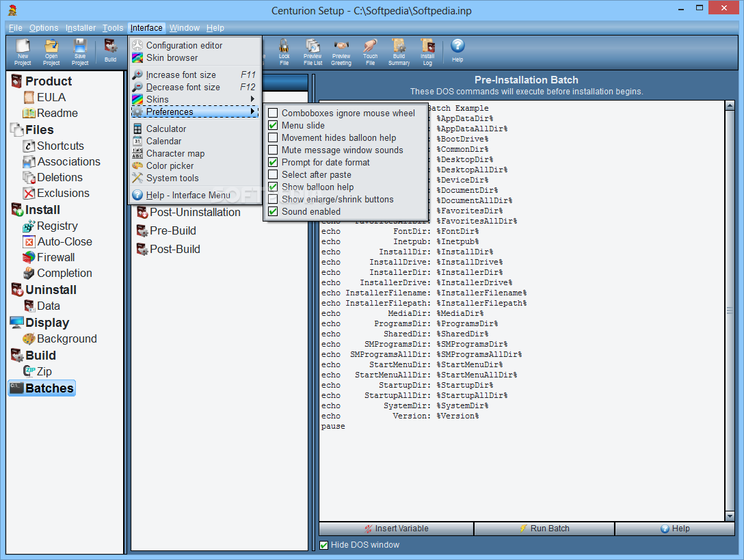Select Auto-Close in the sidebar
The height and width of the screenshot is (560, 744).
click(x=57, y=241)
